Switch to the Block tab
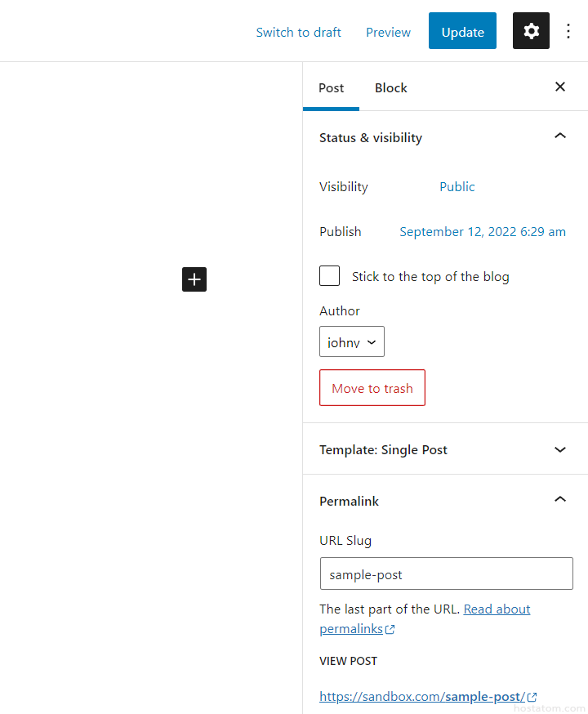 (x=390, y=87)
